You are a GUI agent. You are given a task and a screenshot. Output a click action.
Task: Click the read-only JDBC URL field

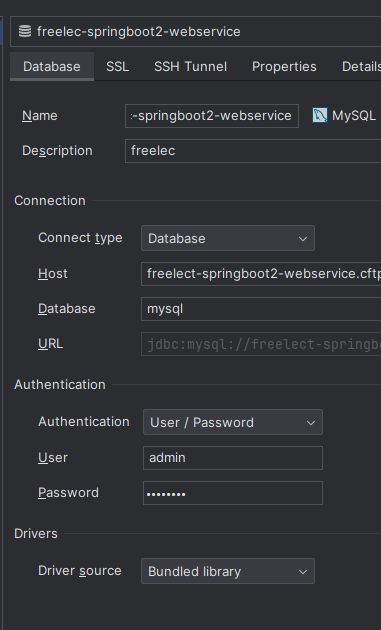pos(261,344)
